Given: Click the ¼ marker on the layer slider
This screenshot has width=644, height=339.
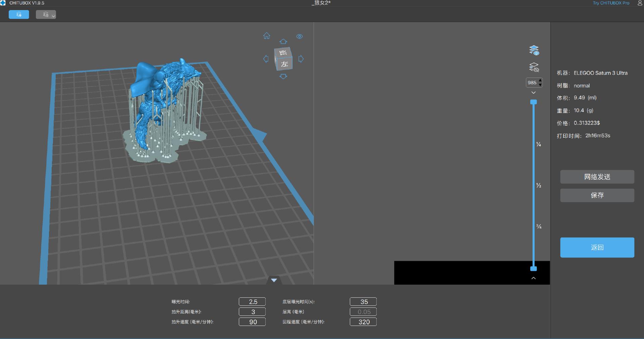Looking at the screenshot, I should [x=538, y=144].
